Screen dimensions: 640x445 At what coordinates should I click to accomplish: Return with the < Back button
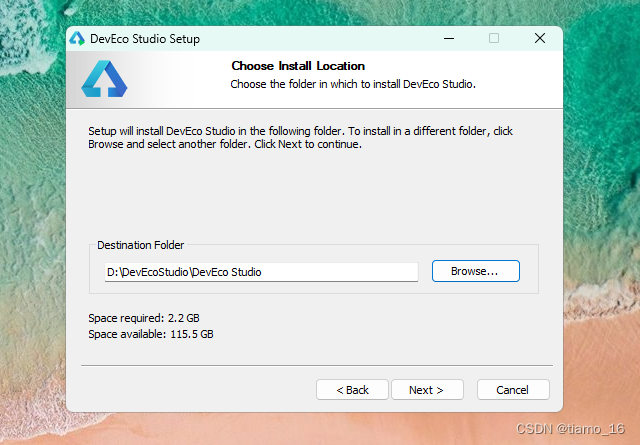point(352,390)
